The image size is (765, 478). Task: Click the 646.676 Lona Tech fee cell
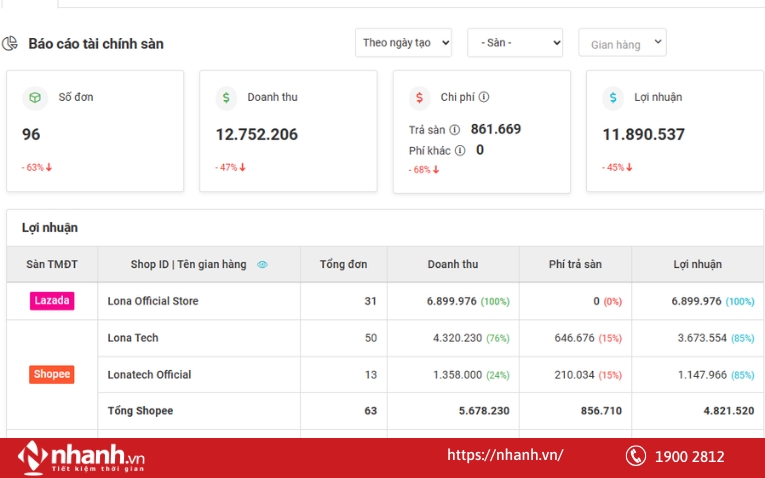tap(574, 338)
